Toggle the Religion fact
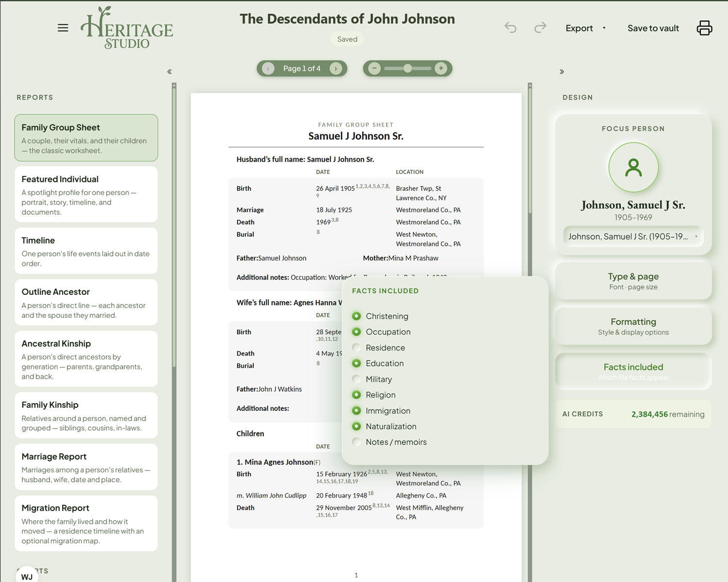 pyautogui.click(x=356, y=395)
